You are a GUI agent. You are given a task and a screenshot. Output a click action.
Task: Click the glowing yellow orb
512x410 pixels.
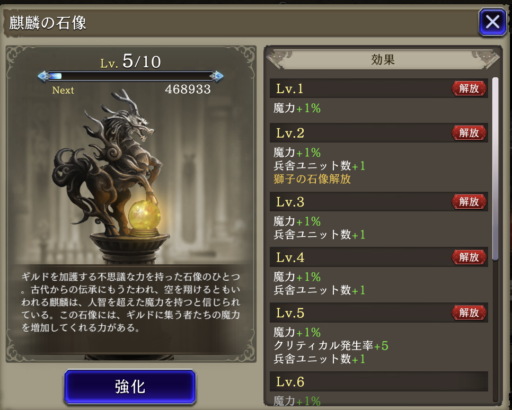click(x=144, y=214)
